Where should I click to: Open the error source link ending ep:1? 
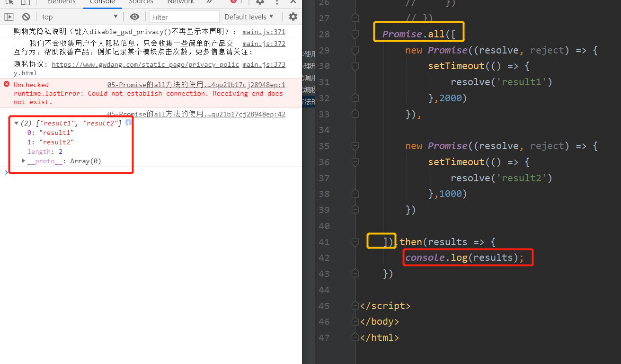click(196, 85)
